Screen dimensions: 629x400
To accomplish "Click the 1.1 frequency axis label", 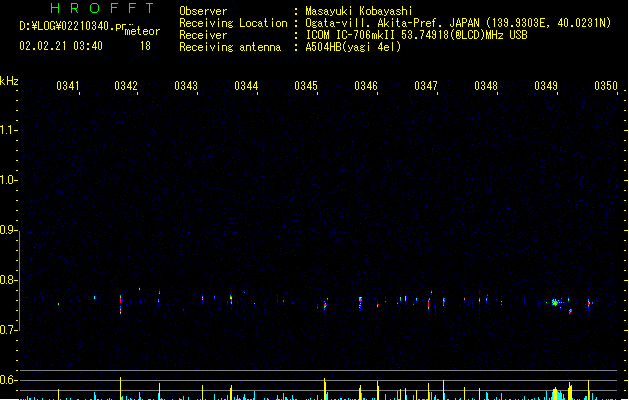I will (8, 130).
